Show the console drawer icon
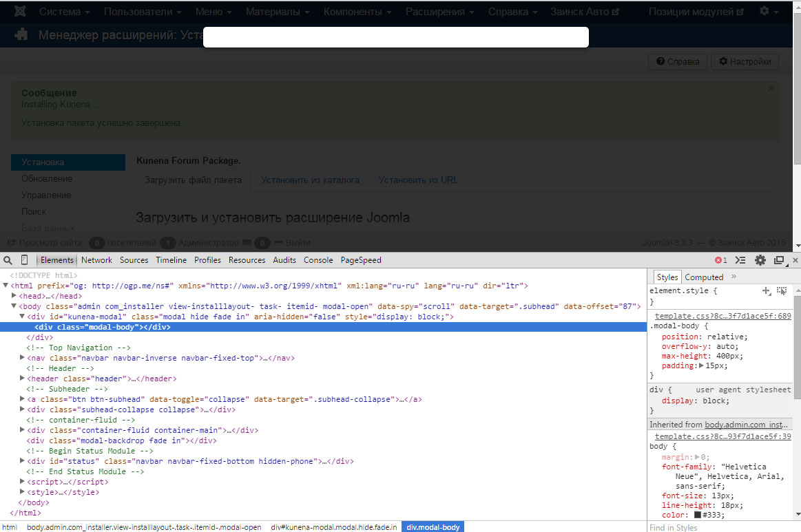Image resolution: width=801 pixels, height=532 pixels. click(x=740, y=260)
